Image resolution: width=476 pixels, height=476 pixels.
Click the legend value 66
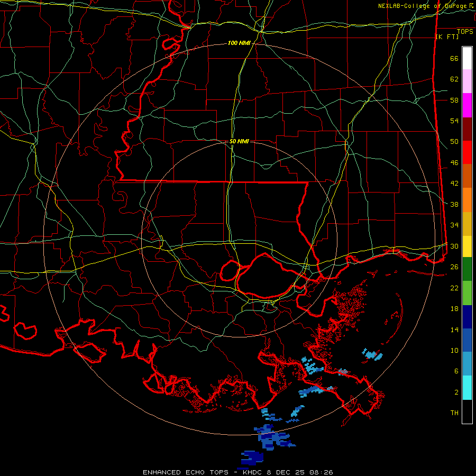click(454, 58)
